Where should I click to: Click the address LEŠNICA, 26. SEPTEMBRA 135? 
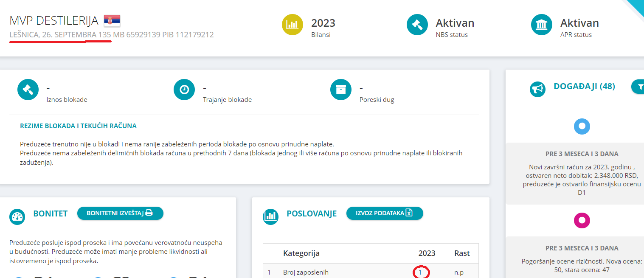(60, 35)
